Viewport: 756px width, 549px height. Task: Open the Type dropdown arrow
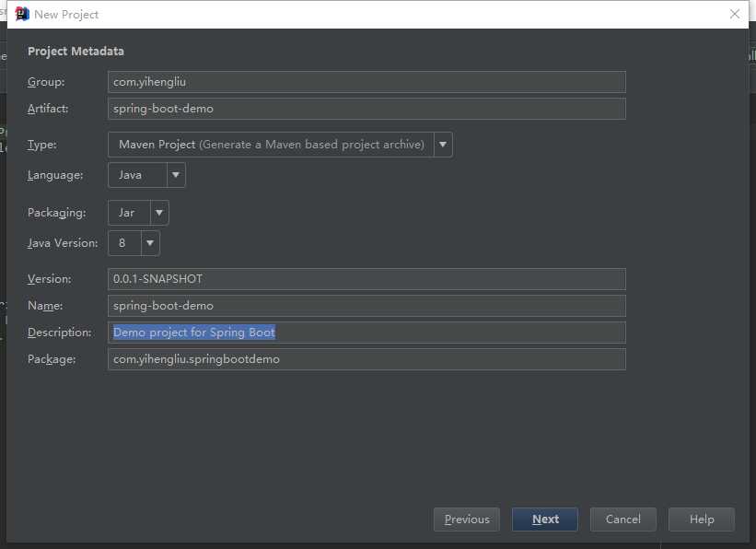tap(443, 145)
